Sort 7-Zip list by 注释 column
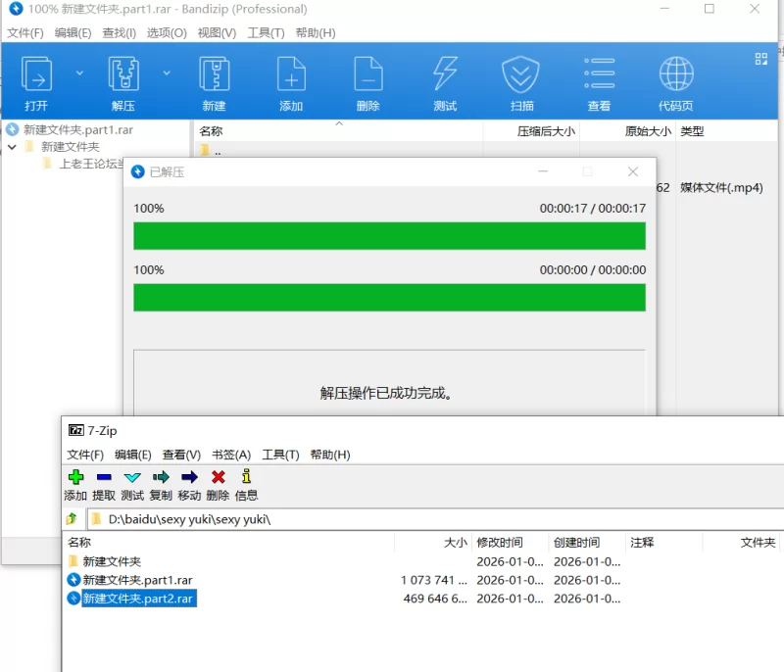The width and height of the screenshot is (784, 672). pyautogui.click(x=642, y=543)
